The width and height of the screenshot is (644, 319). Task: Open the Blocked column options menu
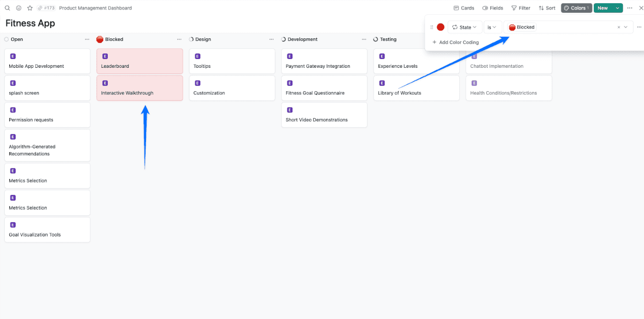179,39
